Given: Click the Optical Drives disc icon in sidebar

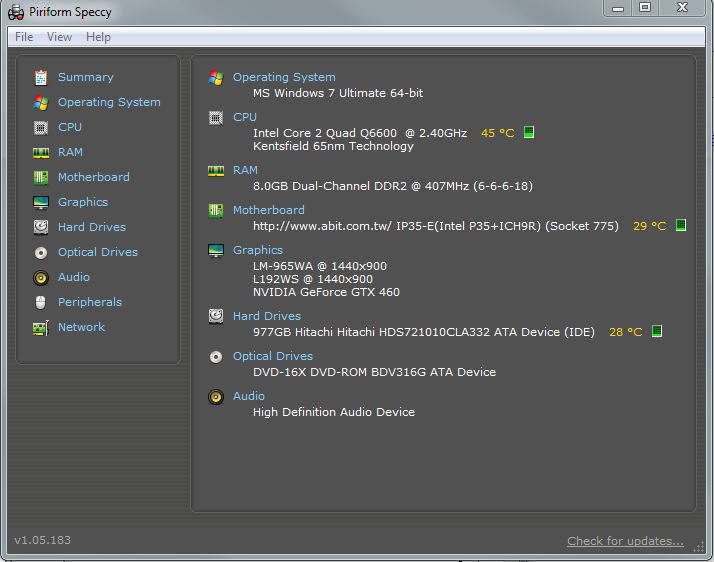Looking at the screenshot, I should click(41, 252).
